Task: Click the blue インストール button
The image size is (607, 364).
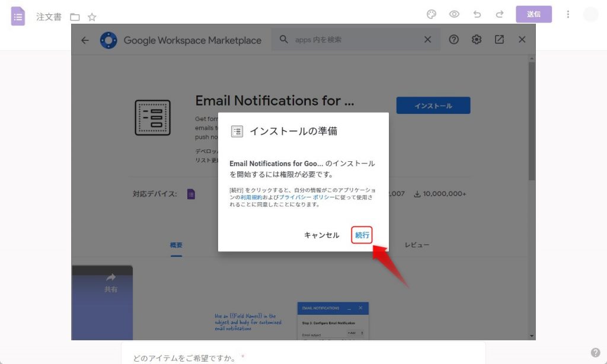Action: click(433, 106)
